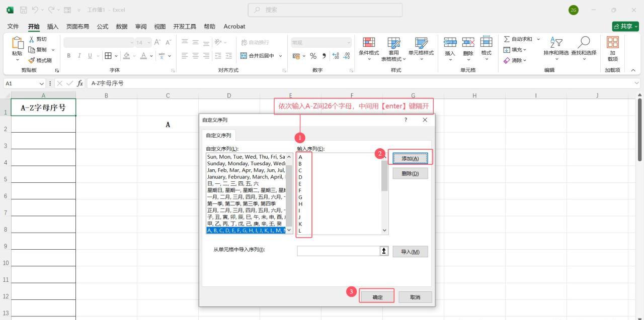Collapse the ribbon with the chevron
This screenshot has width=644, height=320.
pos(633,70)
